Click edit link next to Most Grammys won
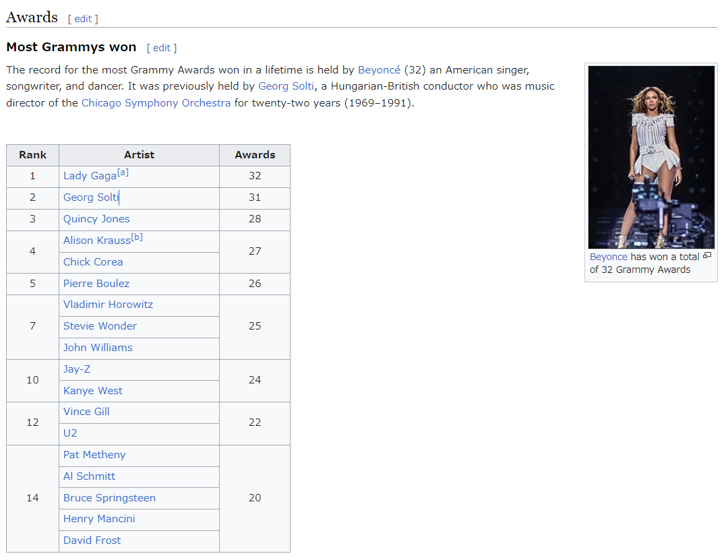728x560 pixels. click(x=161, y=48)
